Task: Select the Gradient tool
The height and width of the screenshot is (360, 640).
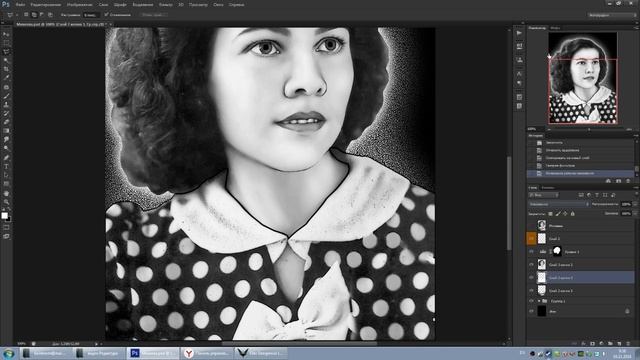Action: click(6, 131)
